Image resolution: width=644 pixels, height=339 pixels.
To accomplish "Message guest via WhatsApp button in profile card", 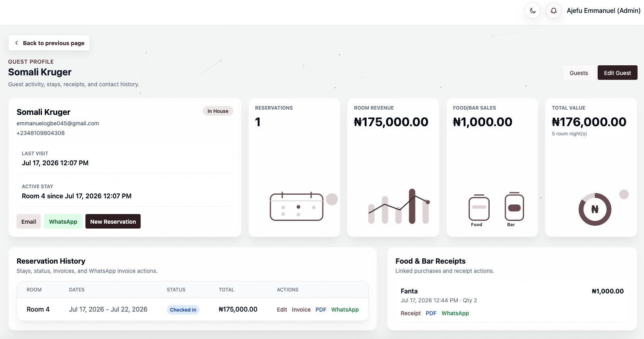I will (63, 221).
